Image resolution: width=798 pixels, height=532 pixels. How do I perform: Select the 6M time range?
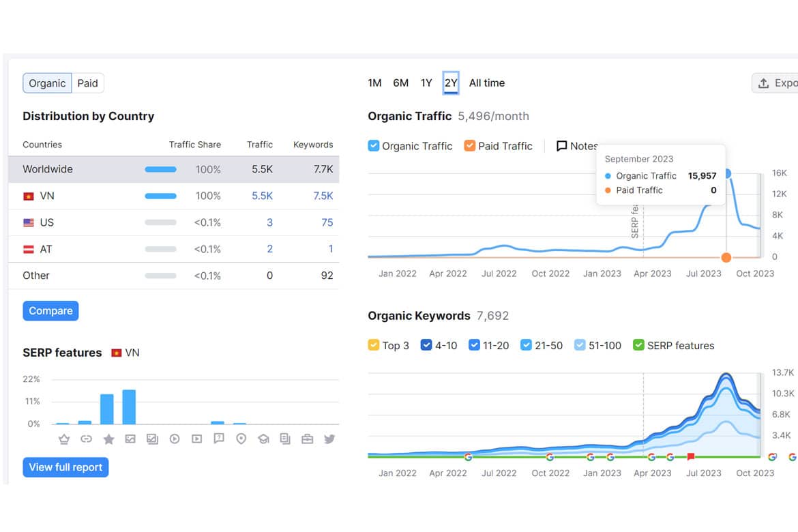coord(400,83)
